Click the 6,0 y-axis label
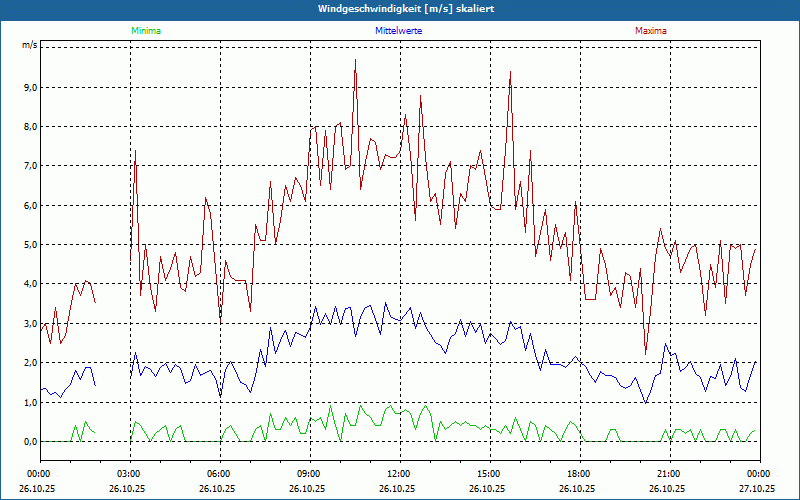Screen dimensions: 800x500 (x=30, y=206)
